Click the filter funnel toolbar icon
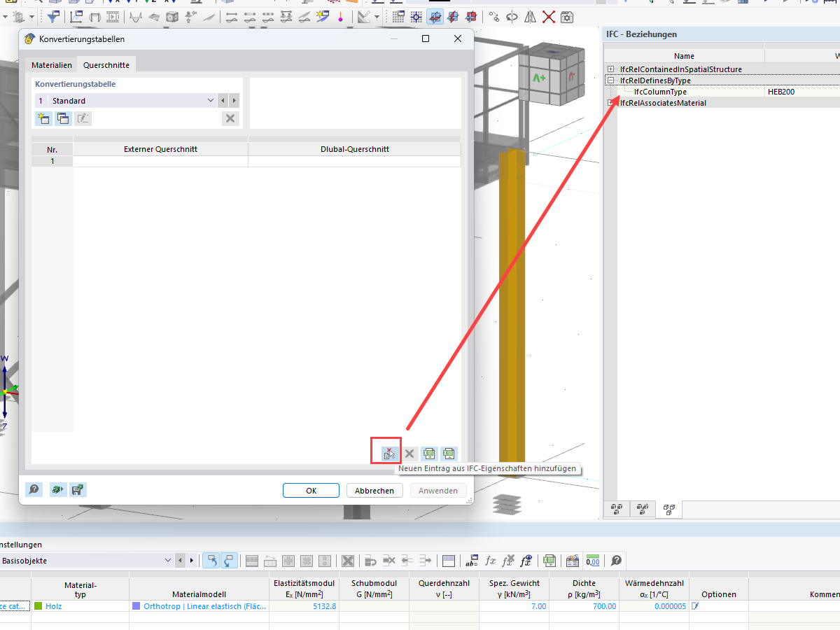840x630 pixels. tap(53, 17)
